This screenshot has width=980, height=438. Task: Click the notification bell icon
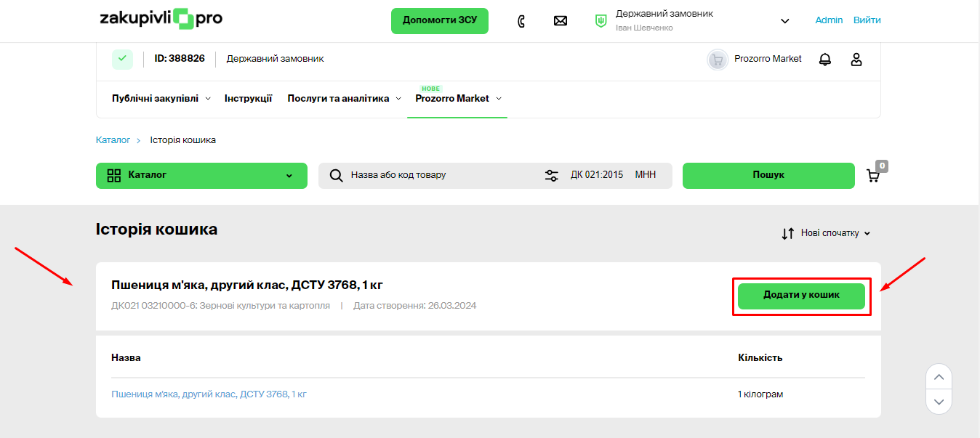point(824,60)
